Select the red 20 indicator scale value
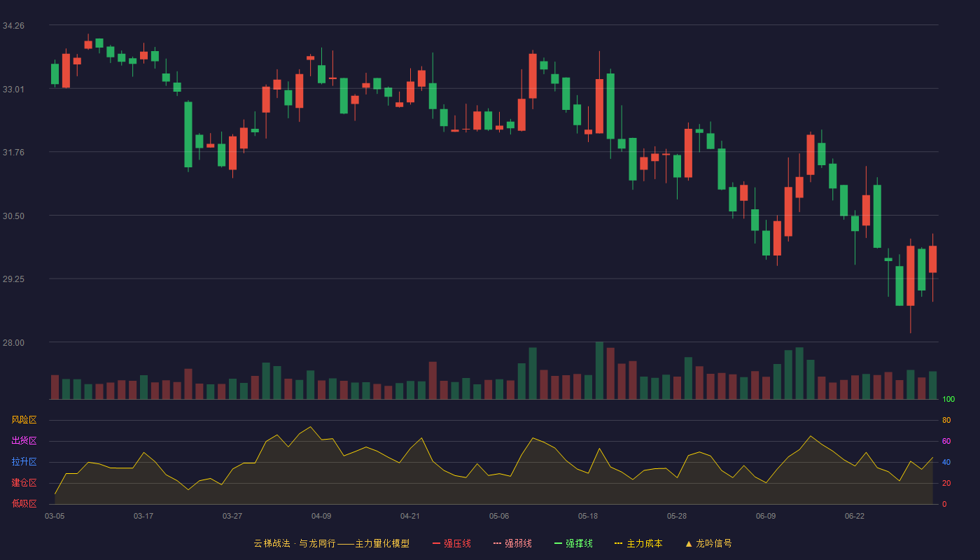Screen dimensions: 980x560 [946, 483]
